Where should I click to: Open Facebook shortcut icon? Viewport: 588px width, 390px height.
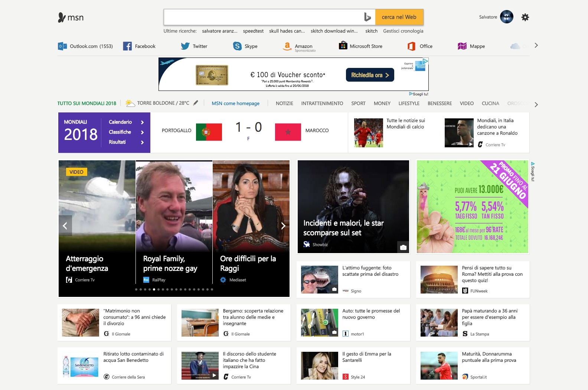(127, 46)
